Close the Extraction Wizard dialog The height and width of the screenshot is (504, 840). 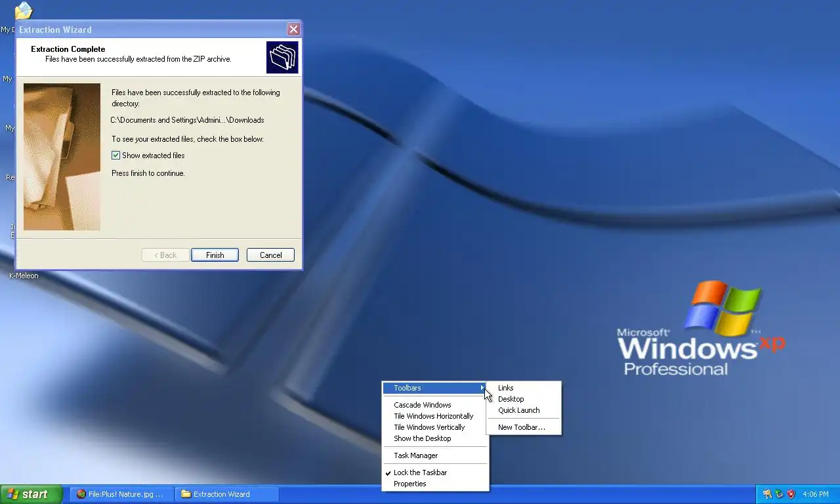point(293,29)
